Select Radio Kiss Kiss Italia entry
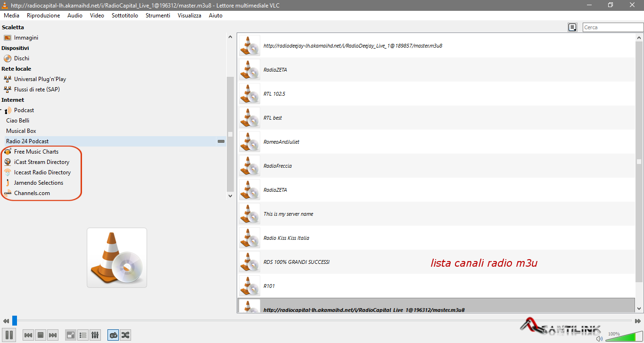 pos(437,238)
